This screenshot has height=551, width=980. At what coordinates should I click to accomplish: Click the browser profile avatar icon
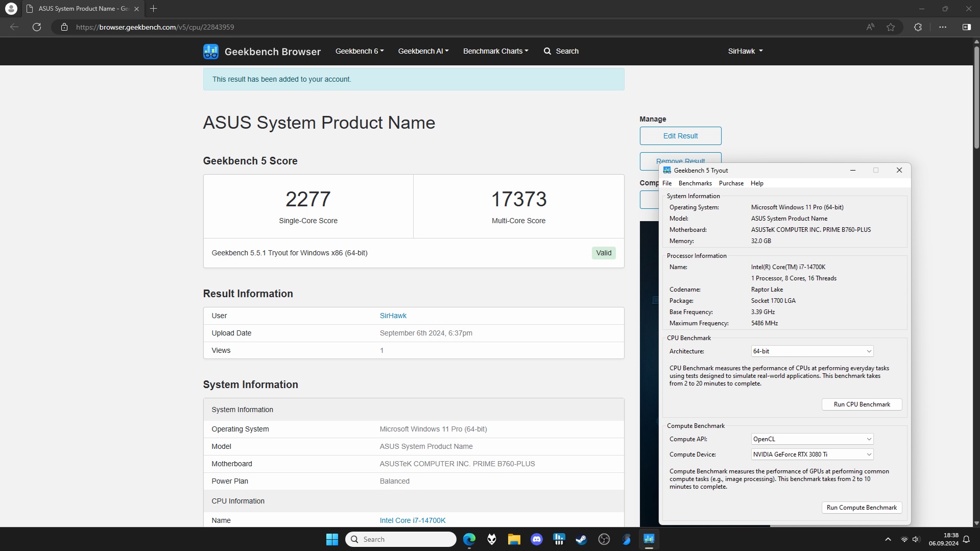coord(11,9)
